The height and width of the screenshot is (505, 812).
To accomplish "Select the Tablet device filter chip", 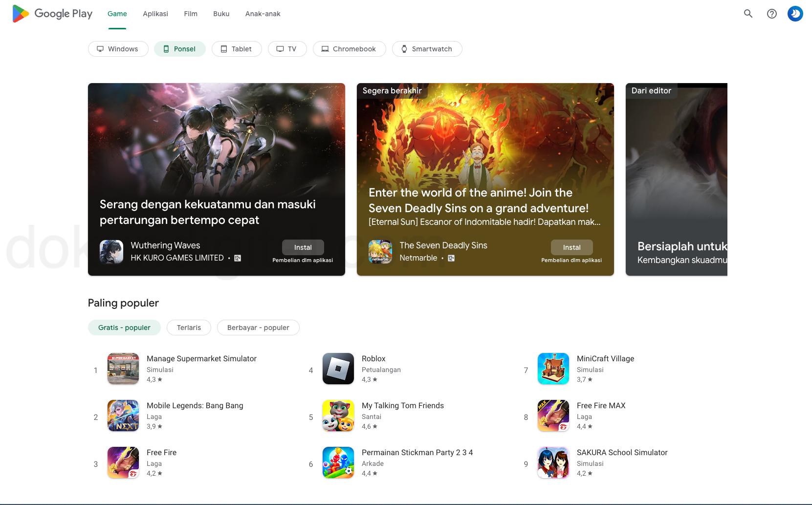I will coord(237,49).
